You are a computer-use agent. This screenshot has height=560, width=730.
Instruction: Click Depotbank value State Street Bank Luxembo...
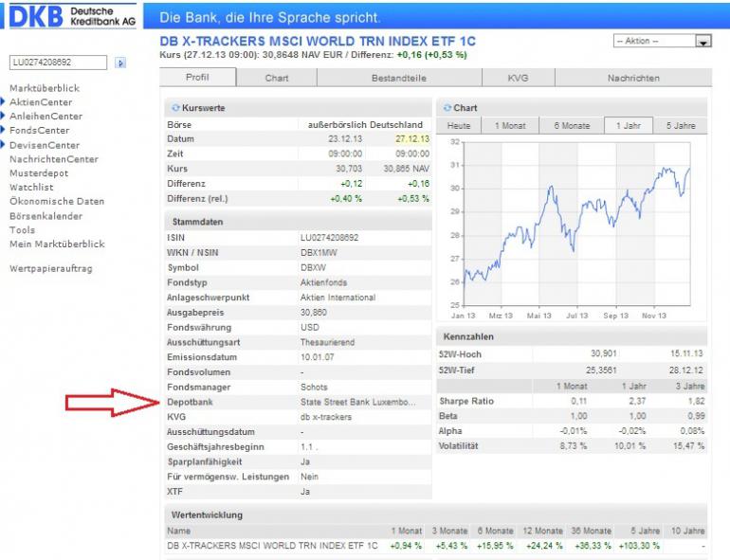point(357,402)
